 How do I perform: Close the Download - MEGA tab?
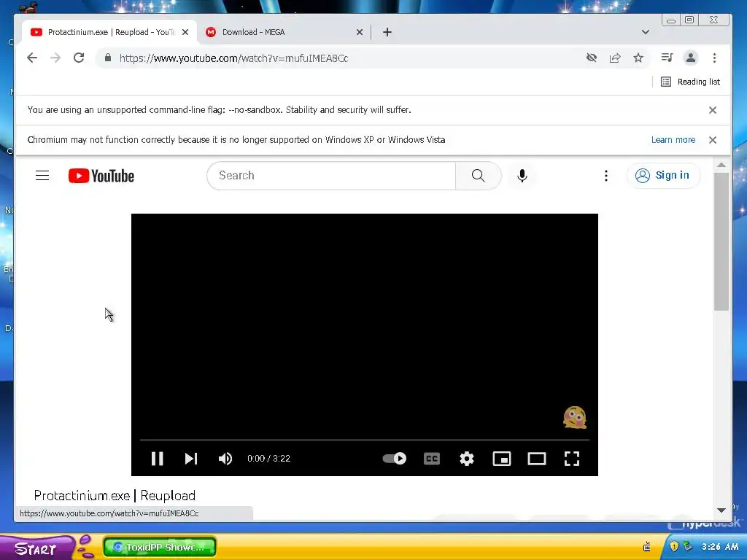360,32
